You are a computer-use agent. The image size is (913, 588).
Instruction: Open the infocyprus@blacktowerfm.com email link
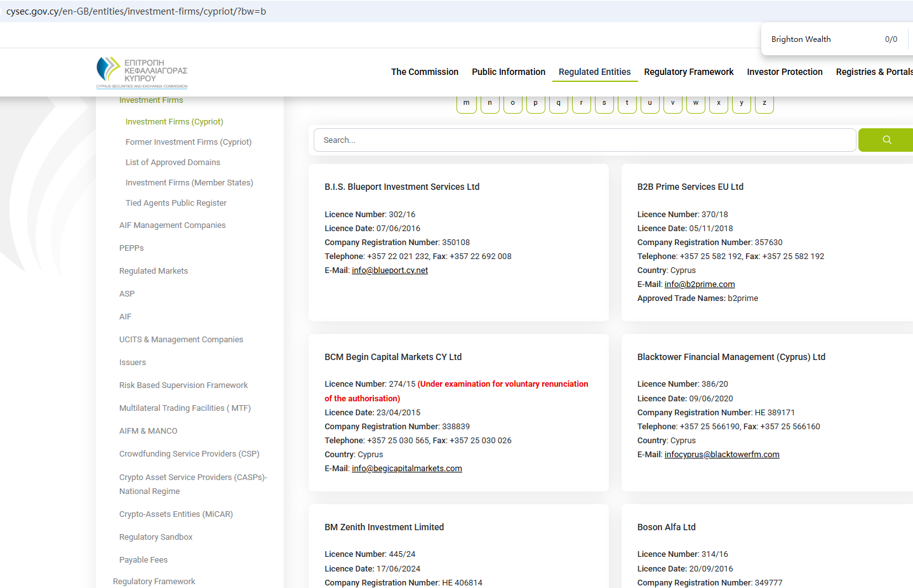click(721, 455)
